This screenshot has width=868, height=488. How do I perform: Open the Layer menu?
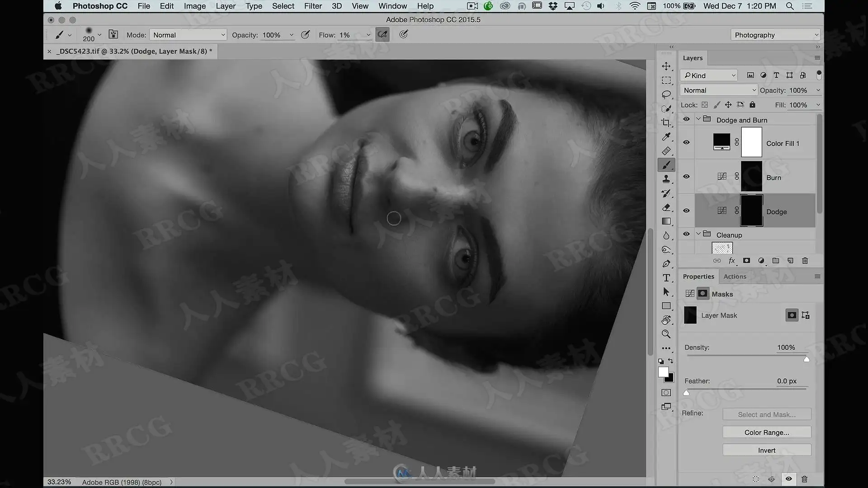click(x=226, y=6)
